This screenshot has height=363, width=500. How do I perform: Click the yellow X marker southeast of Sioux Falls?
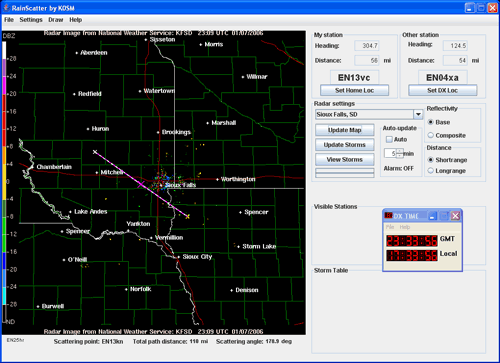pos(188,217)
